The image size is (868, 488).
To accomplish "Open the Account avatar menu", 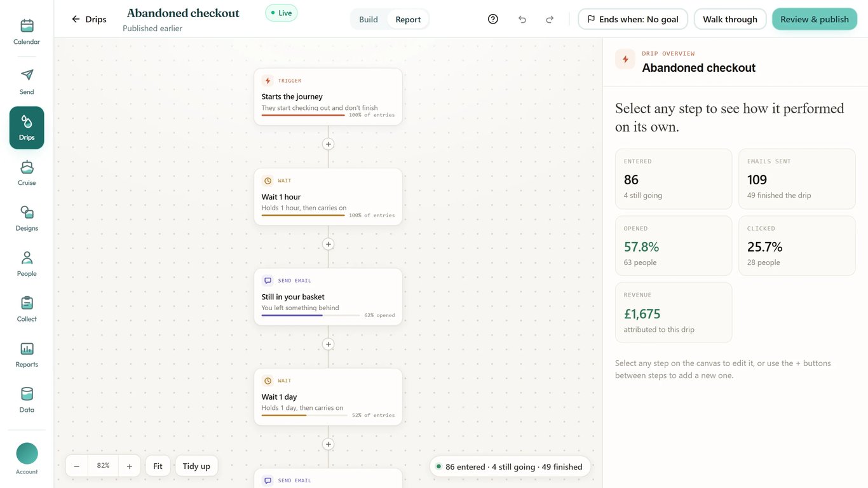I will point(27,459).
